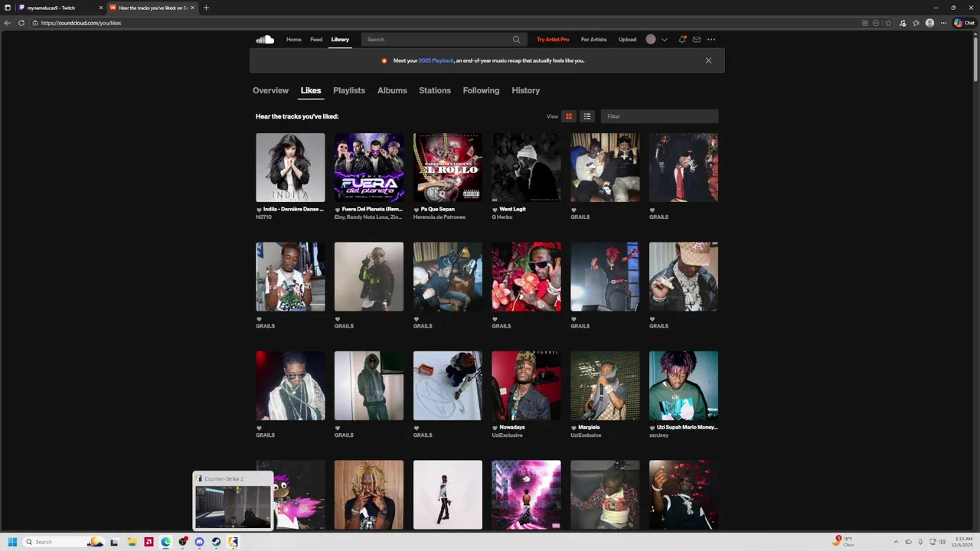Close the Twitch tab
Screen dimensions: 980x551
[x=100, y=8]
